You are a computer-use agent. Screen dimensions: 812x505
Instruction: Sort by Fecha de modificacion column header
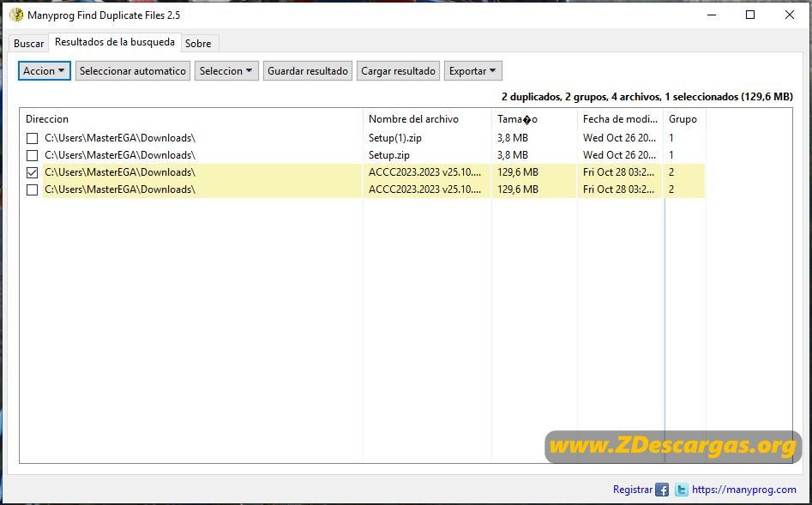point(621,119)
